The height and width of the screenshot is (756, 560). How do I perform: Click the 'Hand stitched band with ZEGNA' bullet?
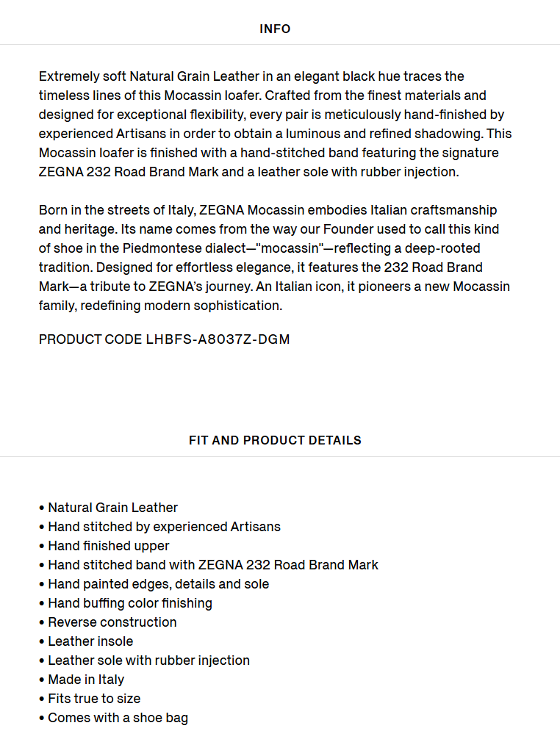[x=209, y=564]
